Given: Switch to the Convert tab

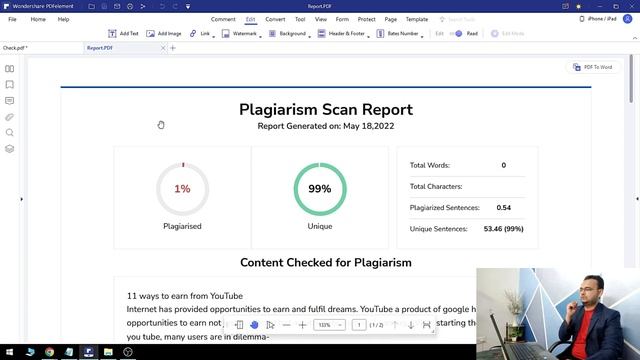Looking at the screenshot, I should click(x=275, y=19).
